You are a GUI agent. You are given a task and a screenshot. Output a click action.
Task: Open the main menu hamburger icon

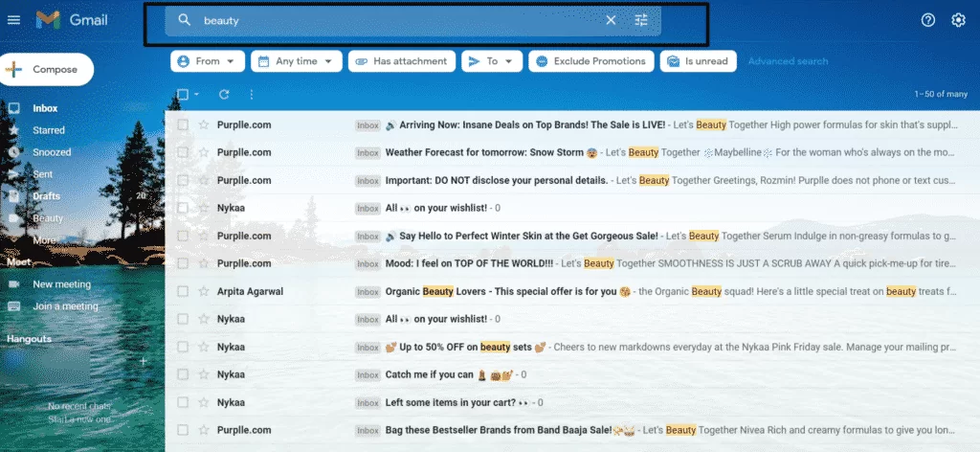point(13,20)
